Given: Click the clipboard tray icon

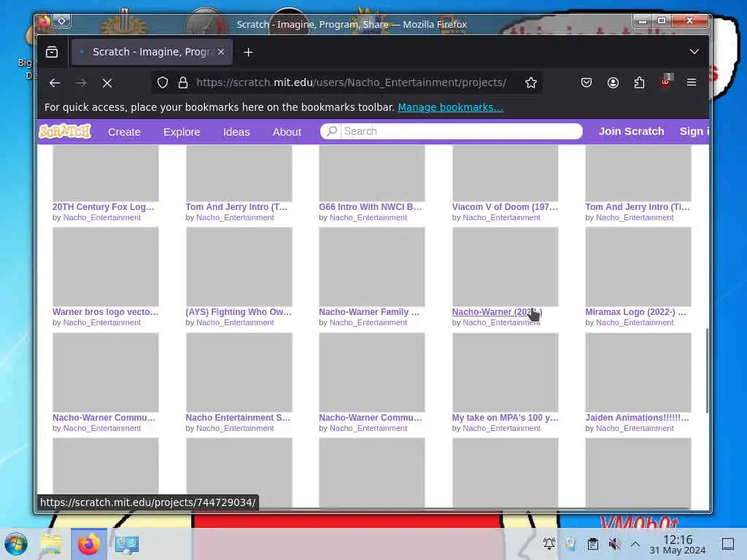Looking at the screenshot, I should (x=592, y=544).
